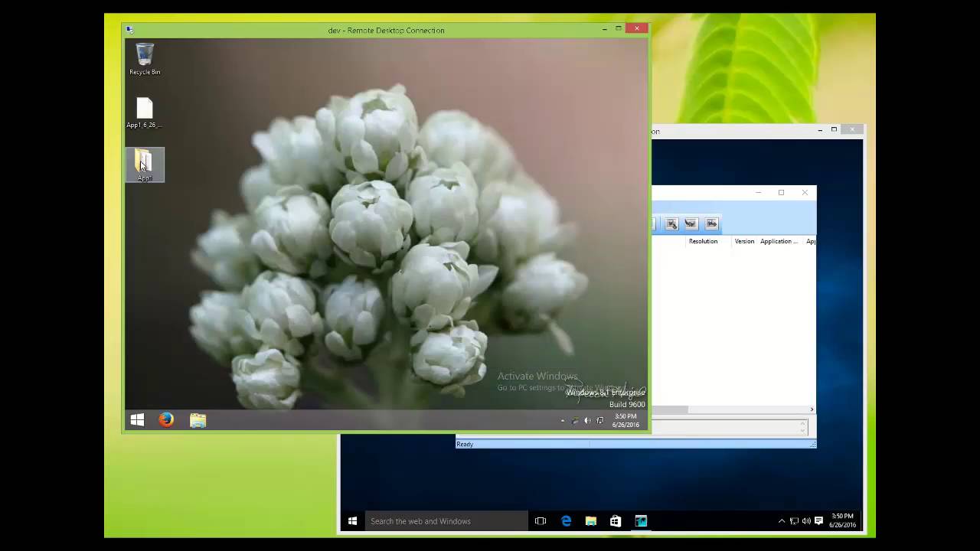Open volume control in dev session tray
Screen dimensions: 980x551
[587, 421]
